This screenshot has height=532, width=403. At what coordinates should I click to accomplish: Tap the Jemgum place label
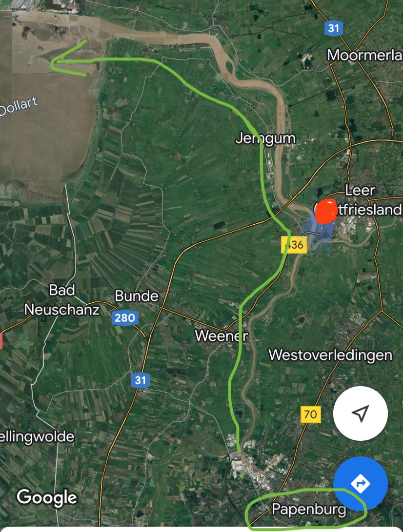point(265,139)
